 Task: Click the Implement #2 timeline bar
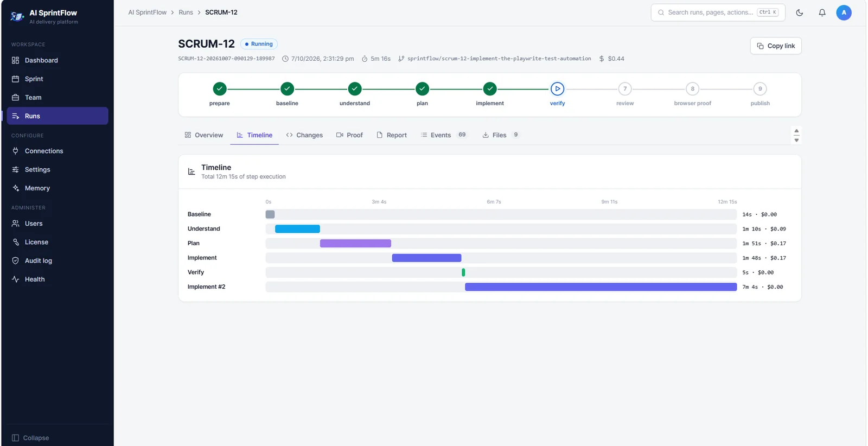(x=601, y=287)
